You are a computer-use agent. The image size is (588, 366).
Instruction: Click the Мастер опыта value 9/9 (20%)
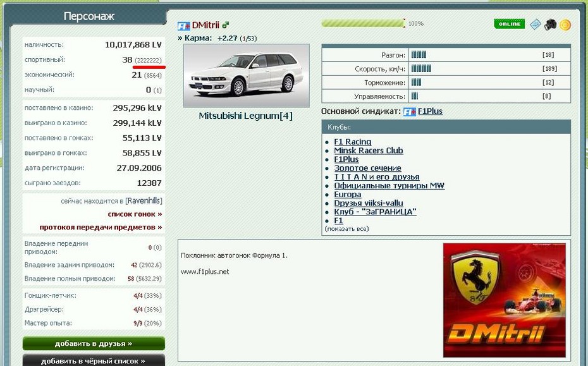(x=147, y=323)
